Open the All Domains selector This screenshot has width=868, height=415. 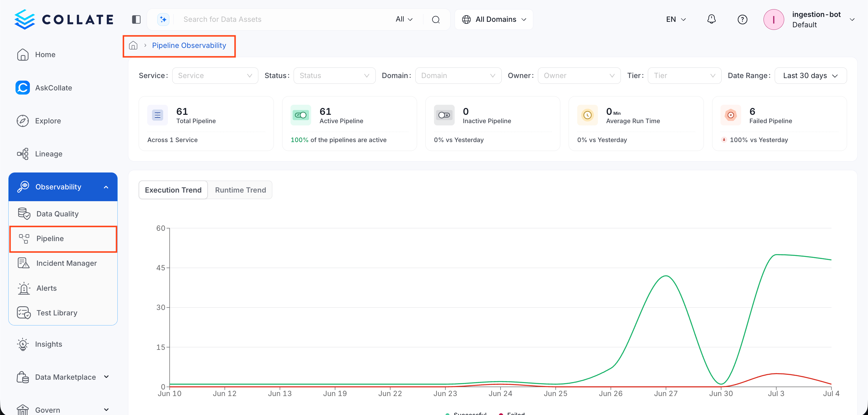click(x=494, y=20)
